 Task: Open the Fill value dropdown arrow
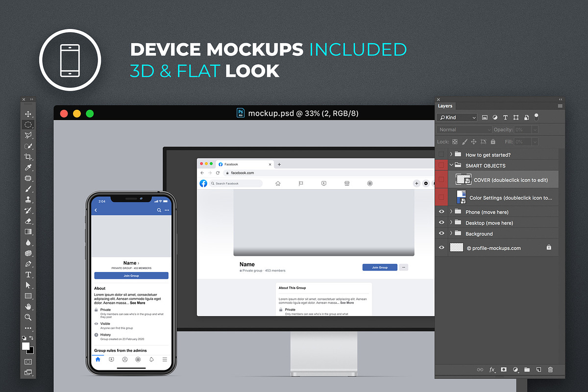(535, 142)
